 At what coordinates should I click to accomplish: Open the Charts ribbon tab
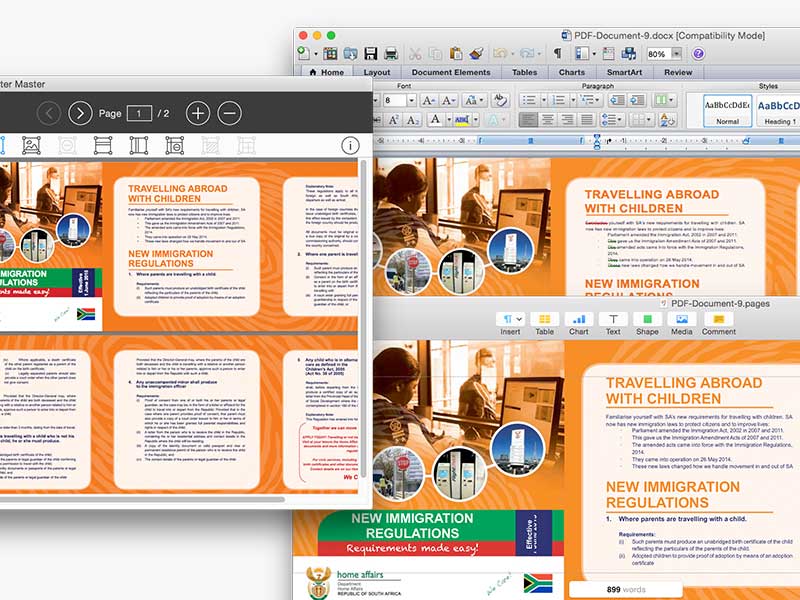571,72
